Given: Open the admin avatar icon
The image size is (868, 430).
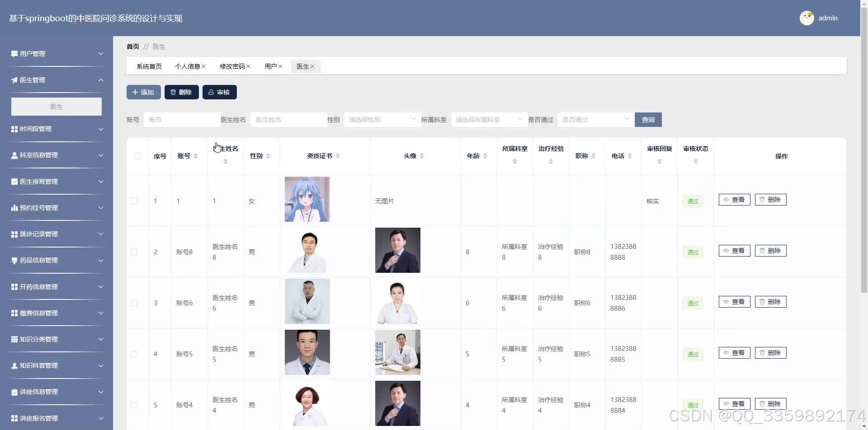Looking at the screenshot, I should (807, 18).
